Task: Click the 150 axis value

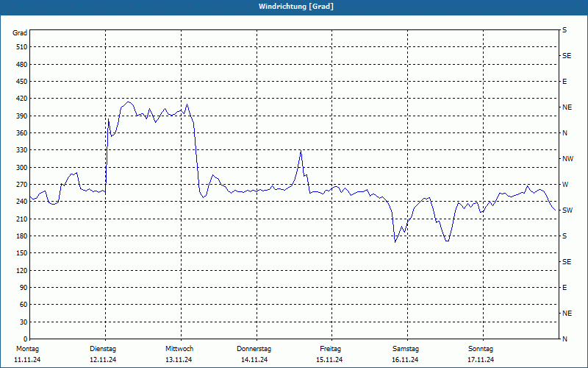Action: 22,253
